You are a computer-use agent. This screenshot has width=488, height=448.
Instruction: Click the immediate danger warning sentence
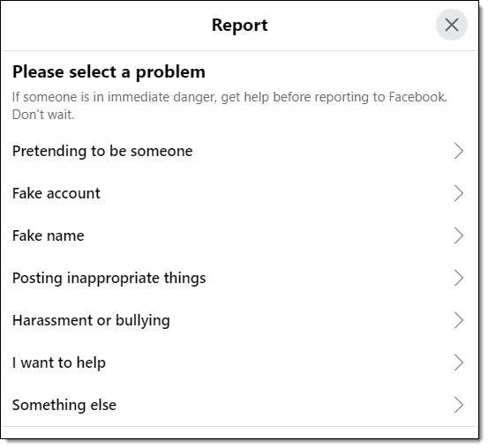(x=229, y=97)
